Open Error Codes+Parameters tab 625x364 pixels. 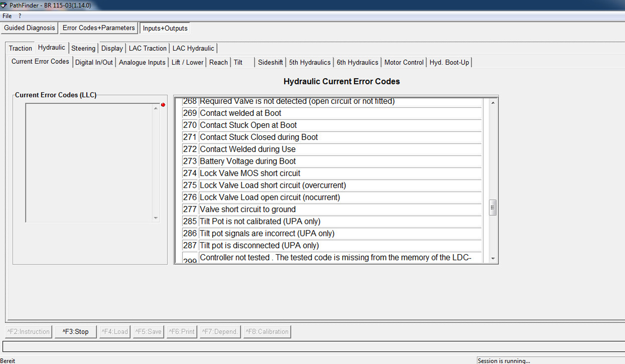coord(98,28)
